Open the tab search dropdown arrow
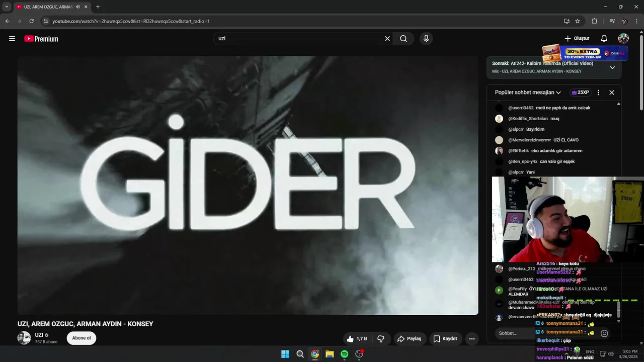Screen dimensions: 644x362 pyautogui.click(x=7, y=7)
